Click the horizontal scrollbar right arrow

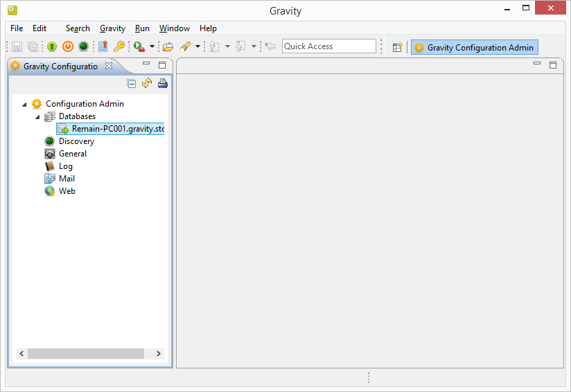pos(158,353)
